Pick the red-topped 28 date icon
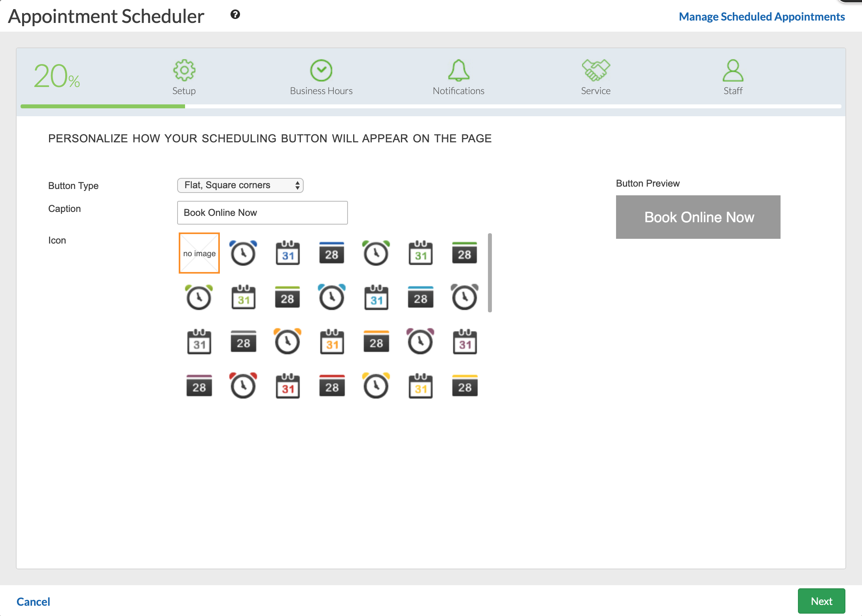 point(332,386)
